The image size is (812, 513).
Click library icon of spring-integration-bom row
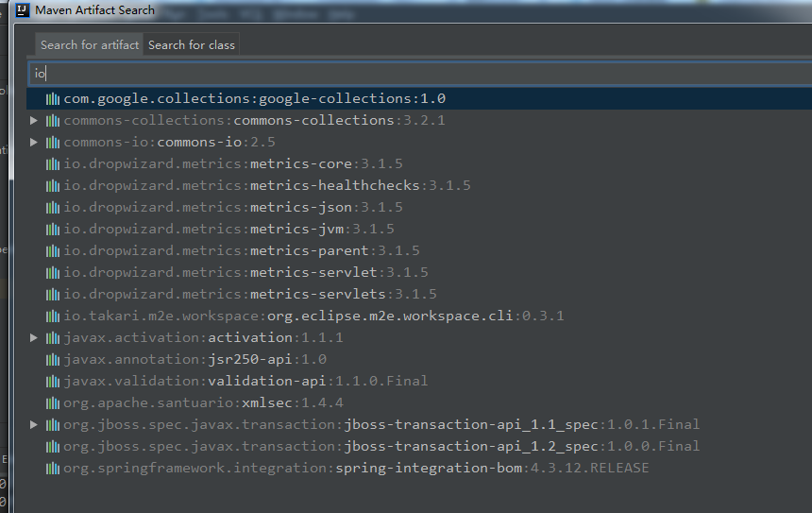click(52, 469)
